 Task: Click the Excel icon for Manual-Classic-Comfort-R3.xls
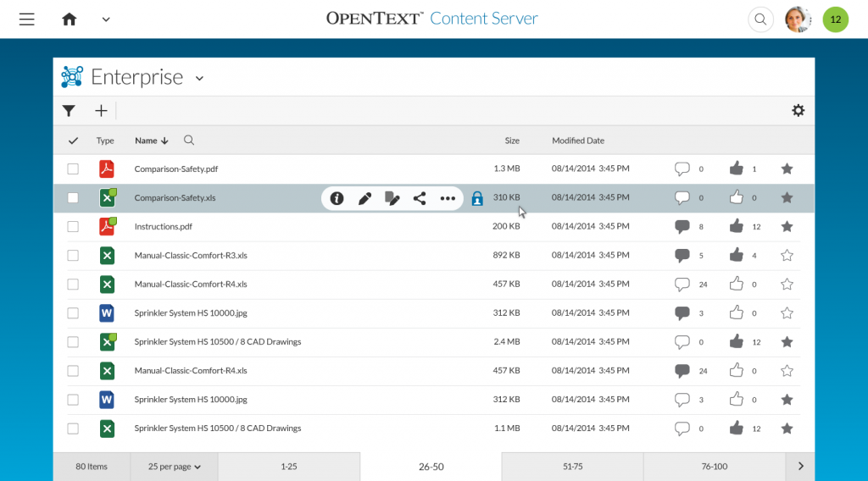(107, 256)
